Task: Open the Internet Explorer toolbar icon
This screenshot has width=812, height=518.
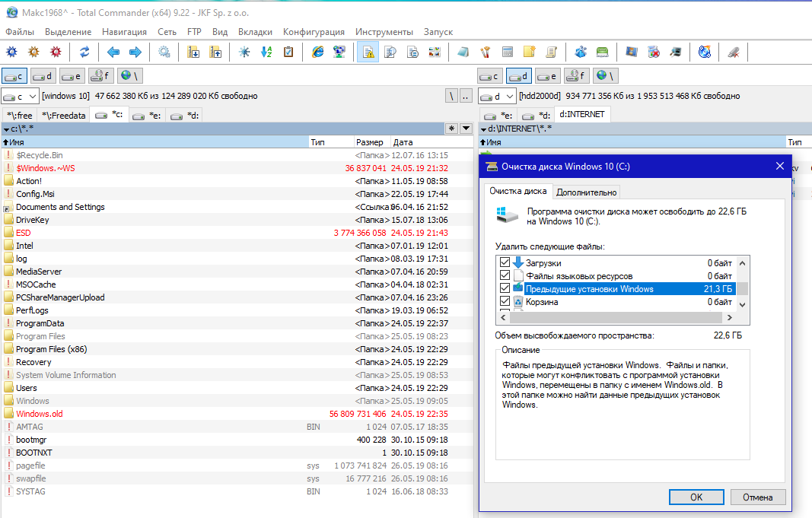Action: [x=318, y=52]
